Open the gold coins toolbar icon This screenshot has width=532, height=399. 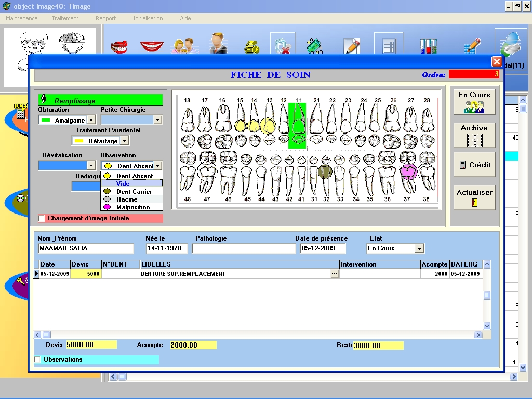252,47
